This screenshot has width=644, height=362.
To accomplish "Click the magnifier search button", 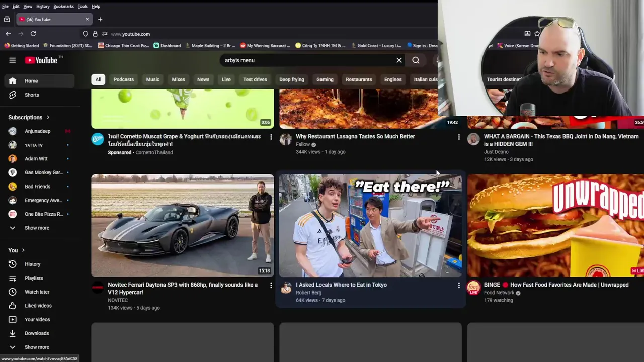I will point(416,60).
